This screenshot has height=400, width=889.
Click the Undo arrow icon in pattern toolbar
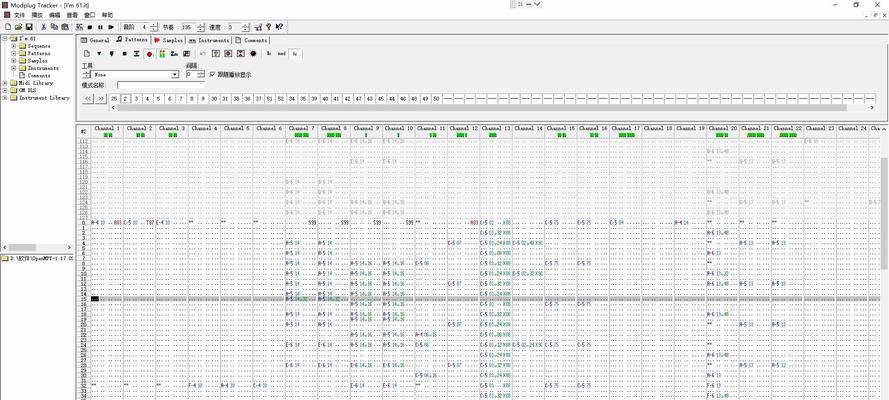(x=203, y=54)
